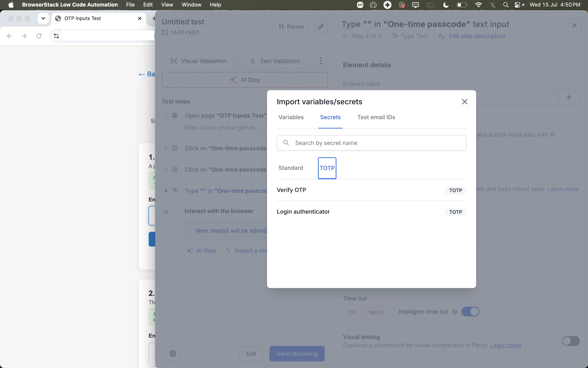Viewport: 588px width, 368px height.
Task: Close the OTP Inputs Test browser tab
Action: pyautogui.click(x=139, y=18)
